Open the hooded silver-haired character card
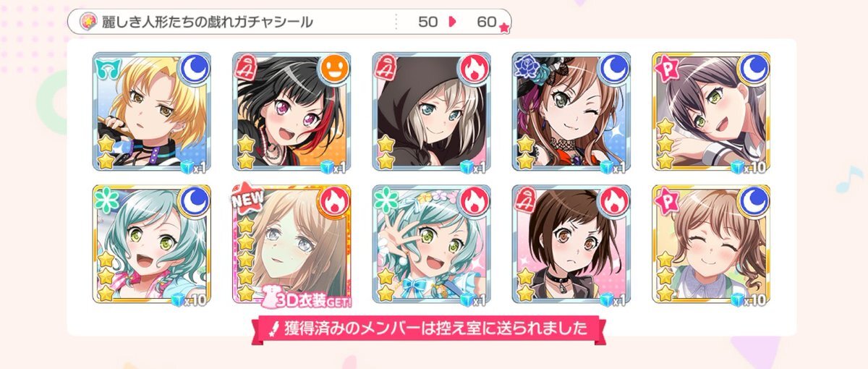Viewport: 868px width, 369px height. [x=432, y=111]
